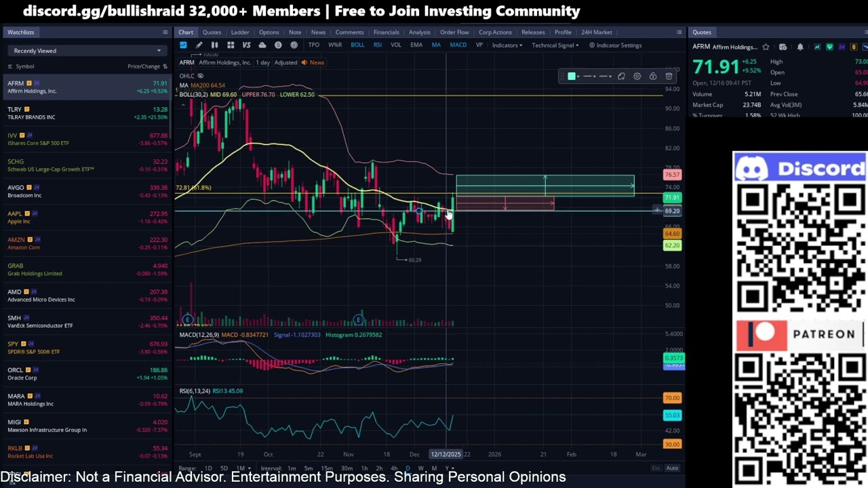Click the bell alert icon in Quotes
Viewport: 868px width, 488px height.
click(800, 47)
